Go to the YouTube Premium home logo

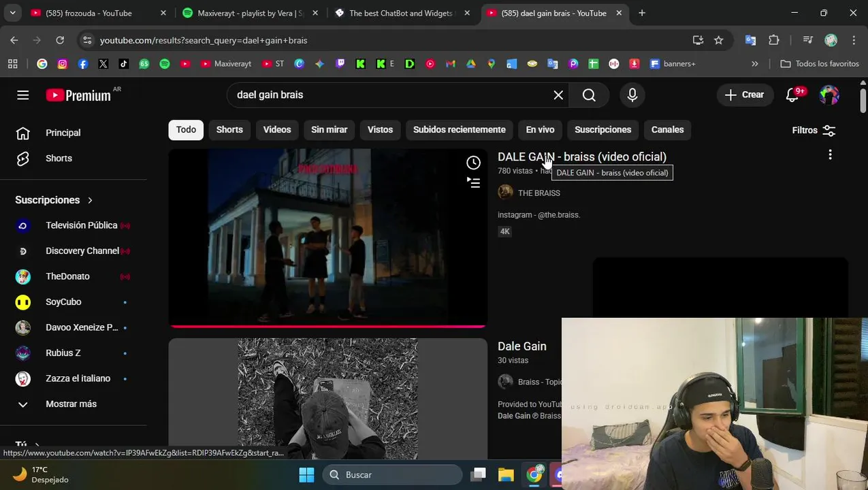point(79,95)
